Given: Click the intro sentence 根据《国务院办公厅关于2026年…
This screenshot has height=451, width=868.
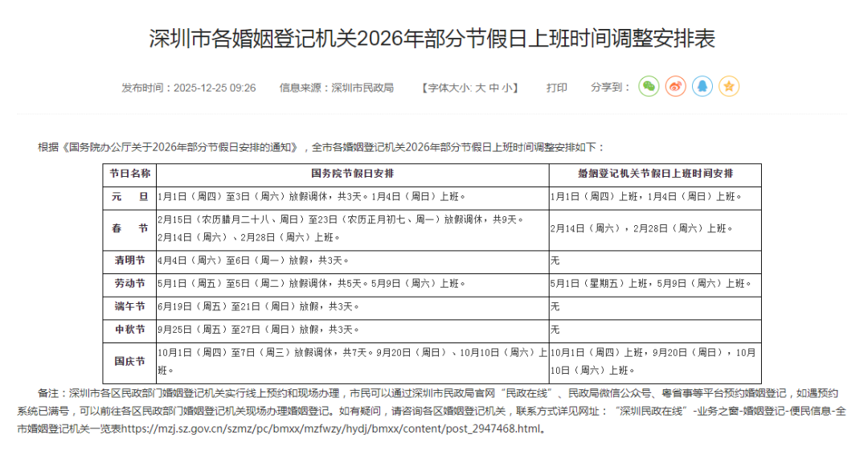Looking at the screenshot, I should [x=321, y=147].
